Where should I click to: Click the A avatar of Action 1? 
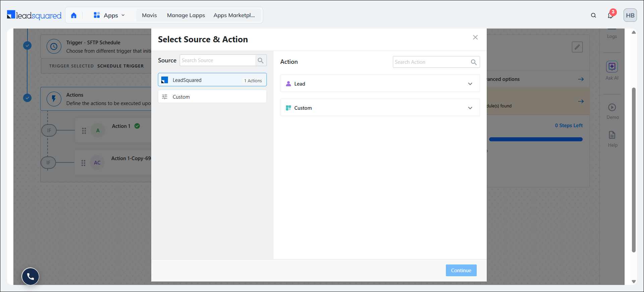(x=98, y=131)
